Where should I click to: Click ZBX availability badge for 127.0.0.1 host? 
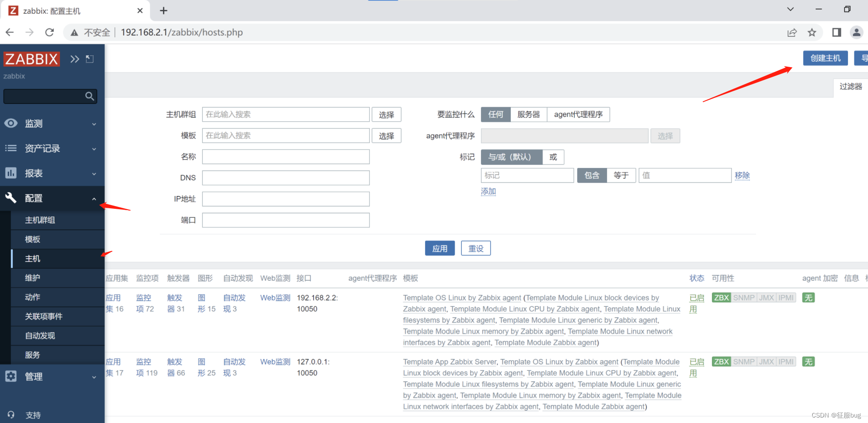pos(721,362)
